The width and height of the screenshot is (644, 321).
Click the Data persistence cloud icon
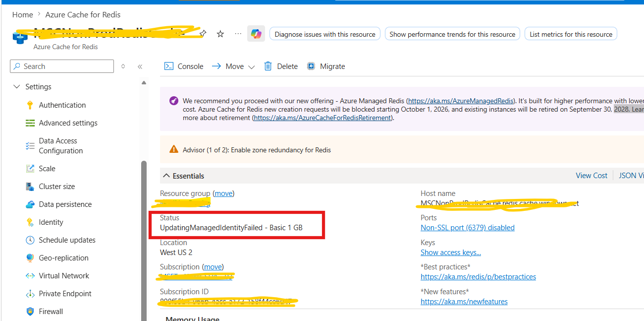30,204
